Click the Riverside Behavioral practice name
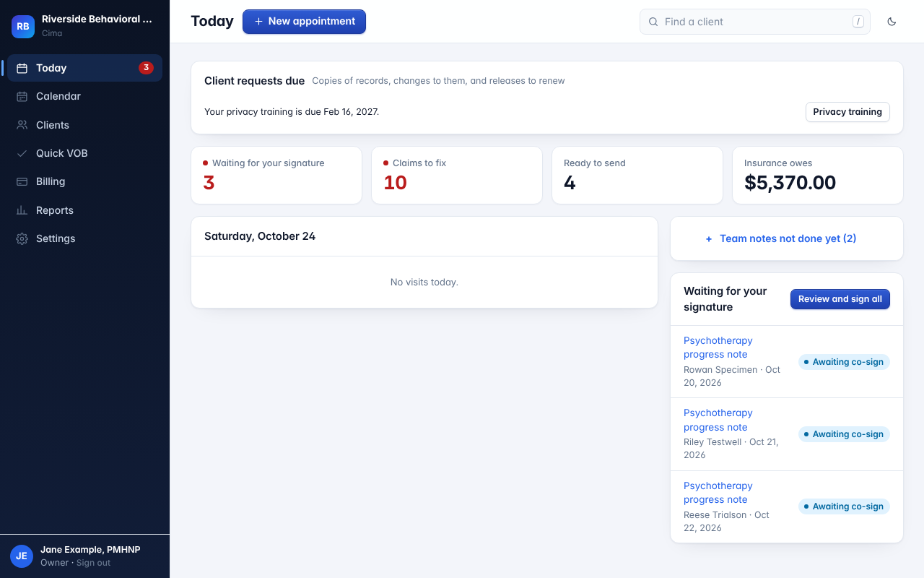Screen dimensions: 924x578 tap(97, 20)
